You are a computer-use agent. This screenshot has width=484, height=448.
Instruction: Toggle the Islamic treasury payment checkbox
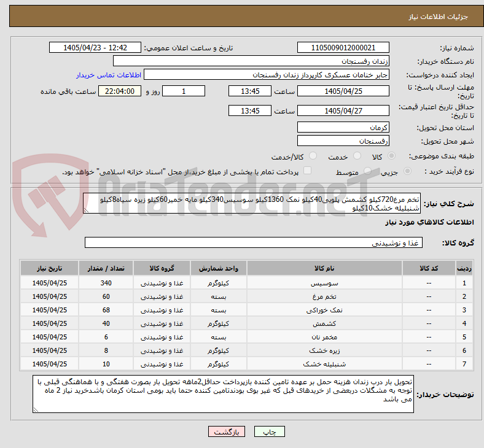point(308,171)
